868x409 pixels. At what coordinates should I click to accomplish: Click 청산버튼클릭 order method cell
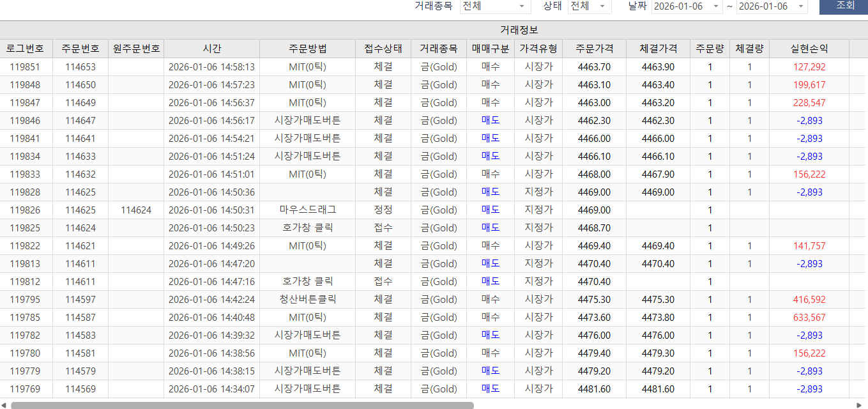[307, 300]
